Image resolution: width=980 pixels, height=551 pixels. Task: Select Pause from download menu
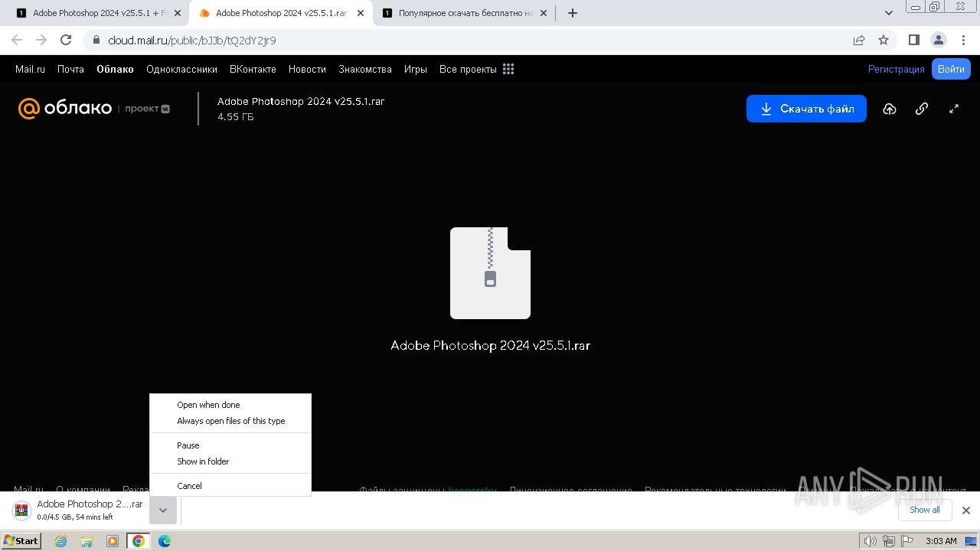pyautogui.click(x=230, y=445)
